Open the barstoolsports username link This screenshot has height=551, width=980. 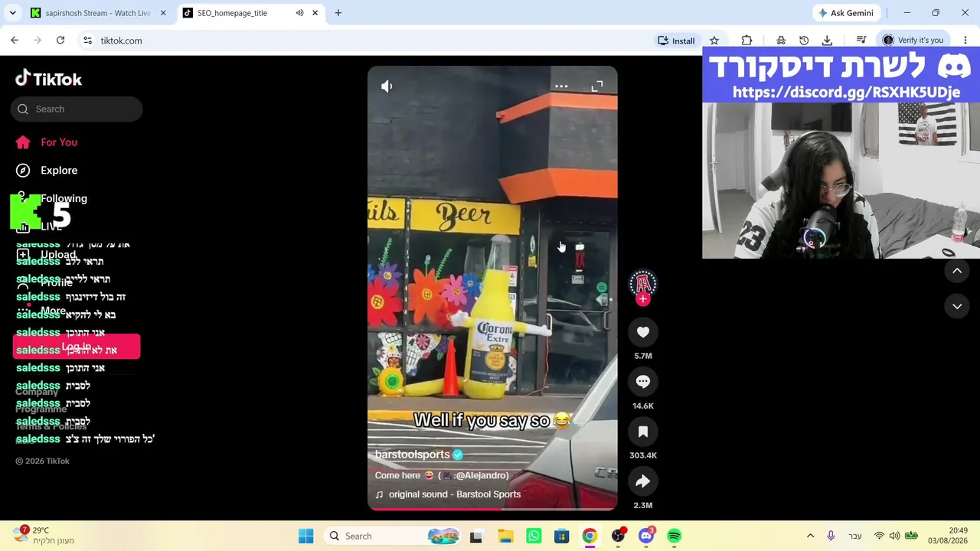click(412, 455)
